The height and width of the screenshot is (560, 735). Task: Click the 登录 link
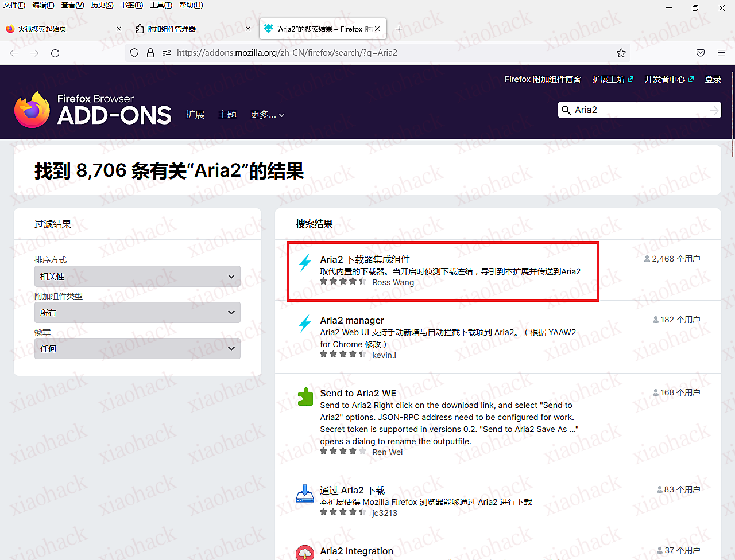[x=713, y=79]
